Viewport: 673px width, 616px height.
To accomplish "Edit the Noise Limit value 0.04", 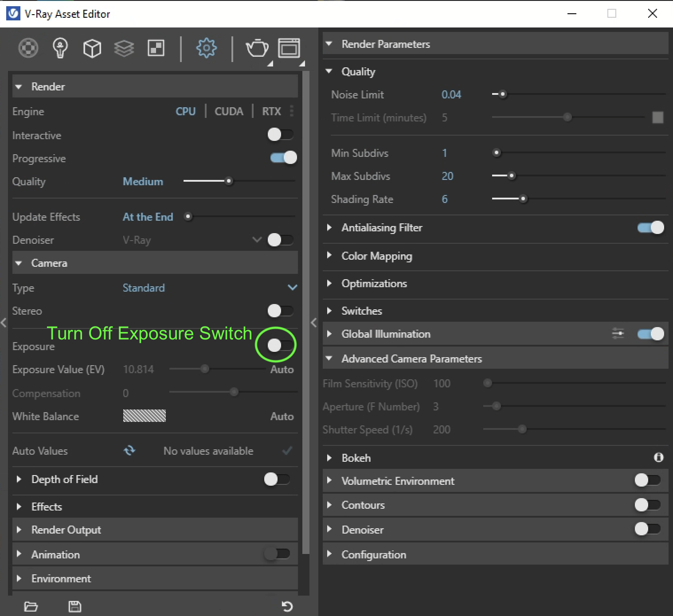I will point(451,94).
